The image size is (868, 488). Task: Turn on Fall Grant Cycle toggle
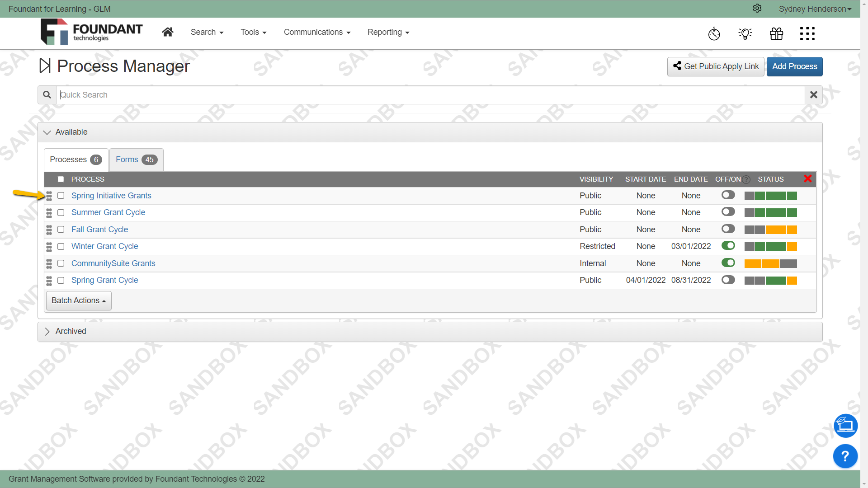point(728,229)
